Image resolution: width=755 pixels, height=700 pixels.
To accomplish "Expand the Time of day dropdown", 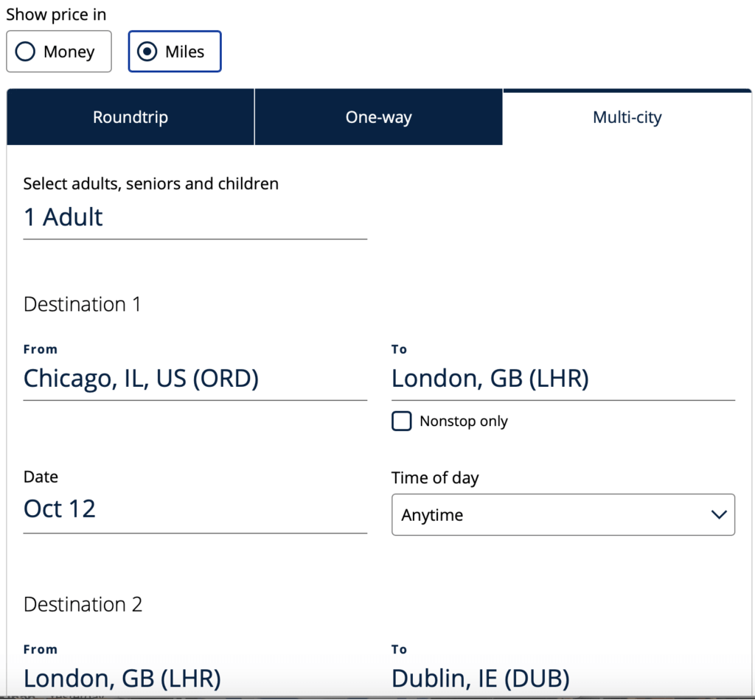I will coord(563,514).
